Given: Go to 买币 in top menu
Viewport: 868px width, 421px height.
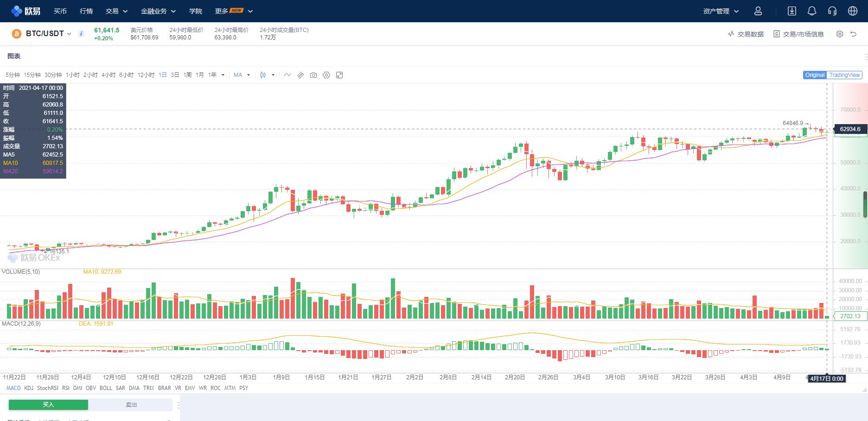Looking at the screenshot, I should [60, 11].
